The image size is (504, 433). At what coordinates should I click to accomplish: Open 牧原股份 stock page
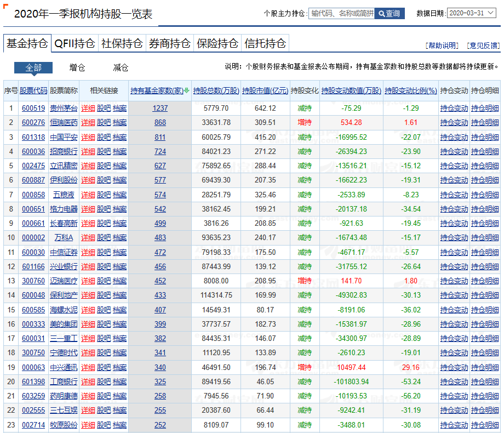point(64,425)
